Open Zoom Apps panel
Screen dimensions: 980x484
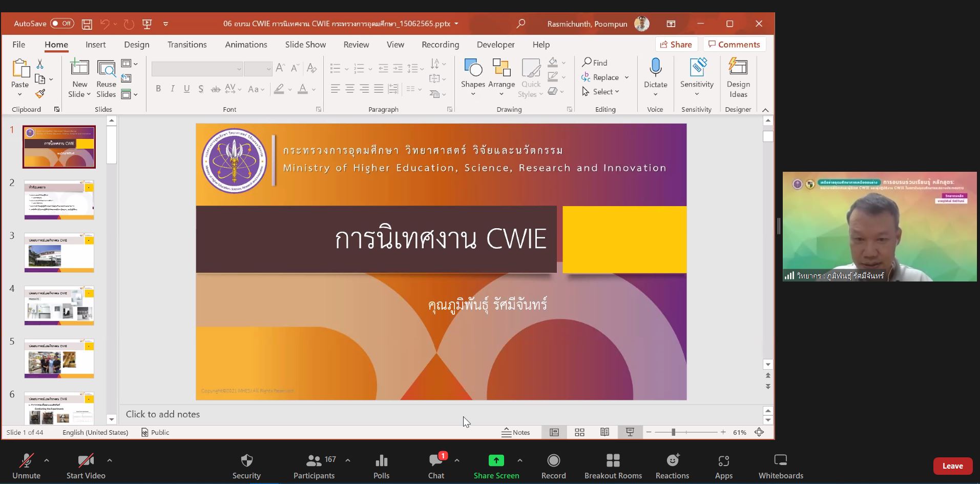click(723, 467)
